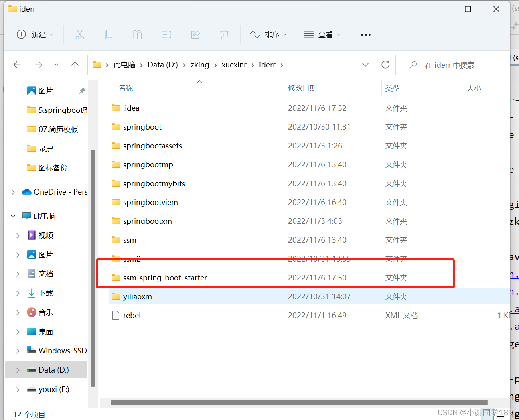
Task: Click the Rename icon in toolbar
Action: point(166,35)
